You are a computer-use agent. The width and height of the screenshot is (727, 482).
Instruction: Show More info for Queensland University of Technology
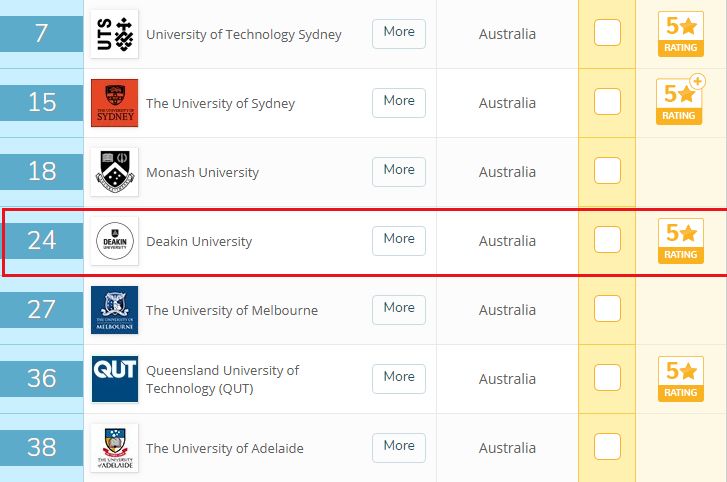click(x=399, y=379)
